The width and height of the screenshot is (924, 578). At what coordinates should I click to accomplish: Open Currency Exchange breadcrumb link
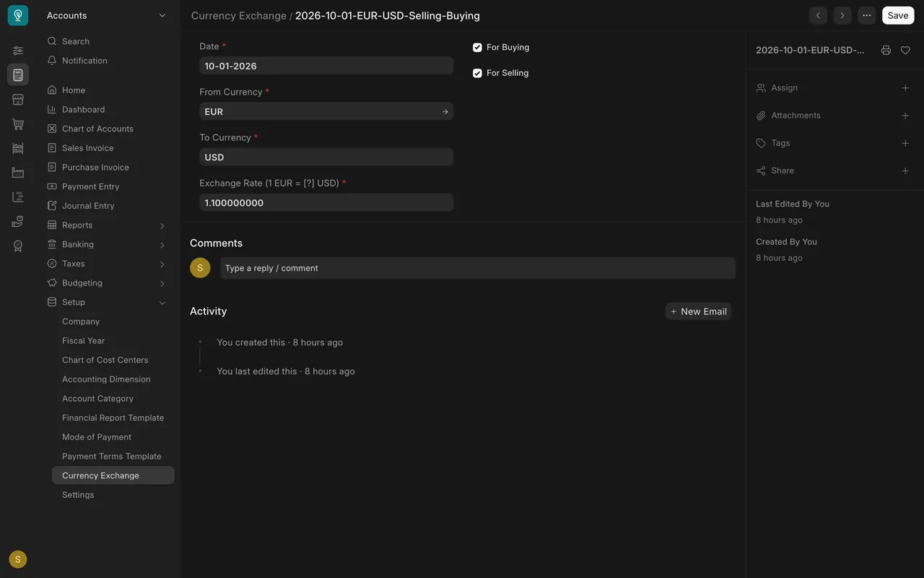(x=239, y=16)
